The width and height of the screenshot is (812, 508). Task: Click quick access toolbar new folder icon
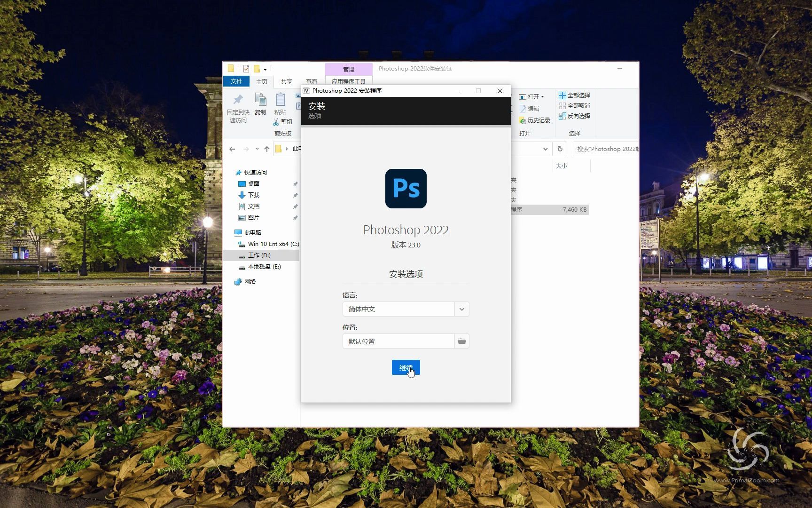[x=257, y=69]
